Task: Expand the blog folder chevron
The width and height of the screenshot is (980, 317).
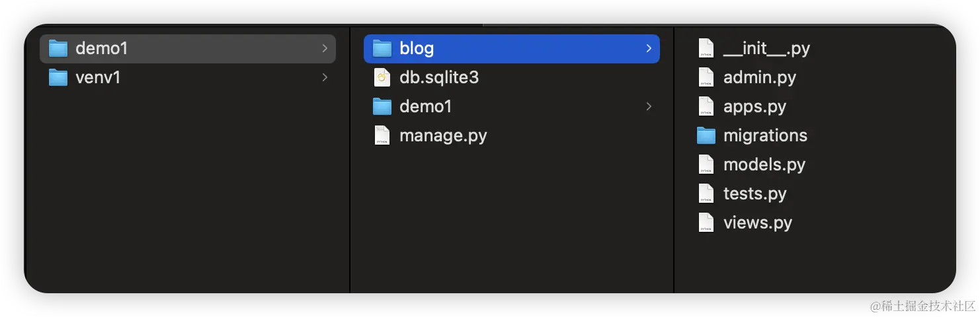Action: (649, 49)
